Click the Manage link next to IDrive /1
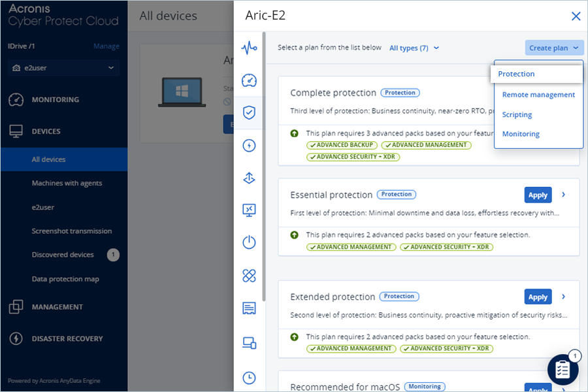Screen dimensions: 588x392 point(106,46)
